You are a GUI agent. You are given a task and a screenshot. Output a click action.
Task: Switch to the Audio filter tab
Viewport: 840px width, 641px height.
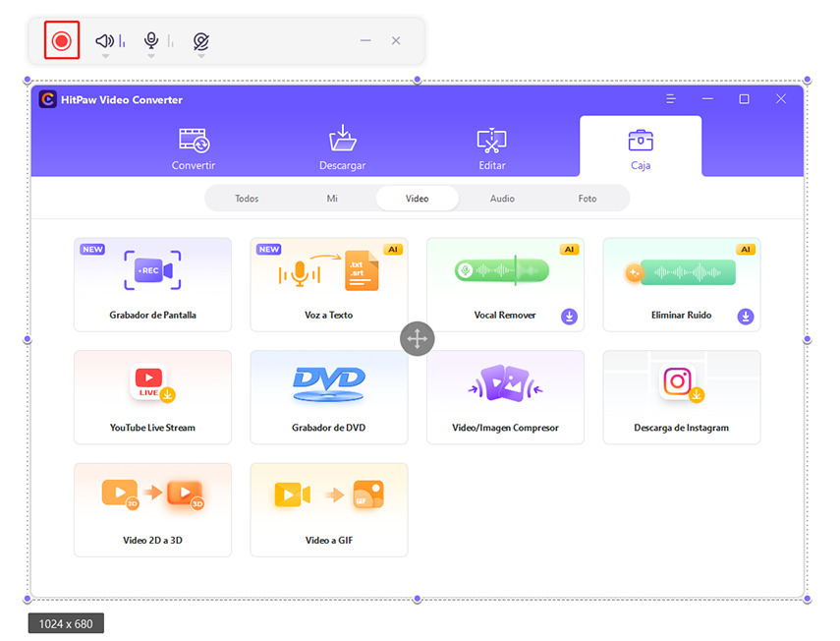coord(502,199)
